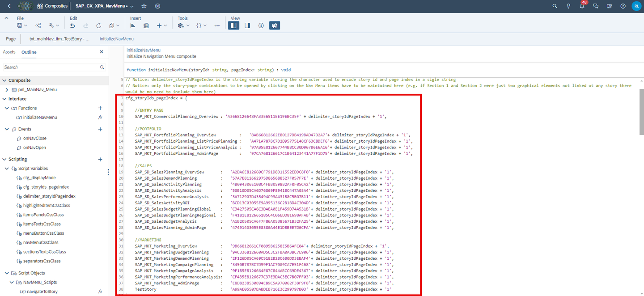Toggle the right side panel view button
644x296 pixels.
(247, 25)
